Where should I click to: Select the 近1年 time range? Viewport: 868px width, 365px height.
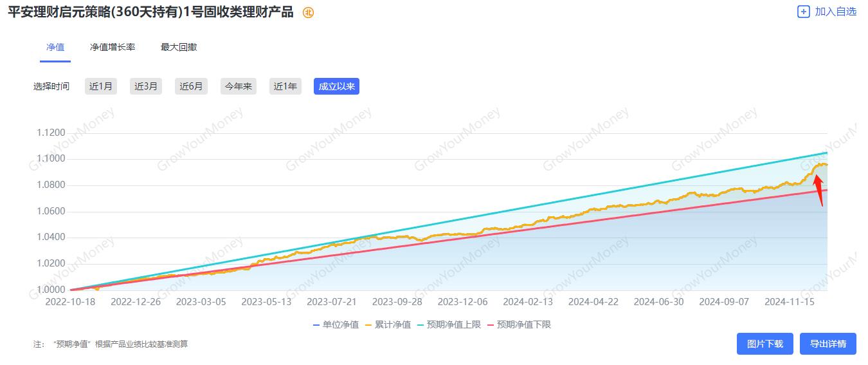[285, 86]
